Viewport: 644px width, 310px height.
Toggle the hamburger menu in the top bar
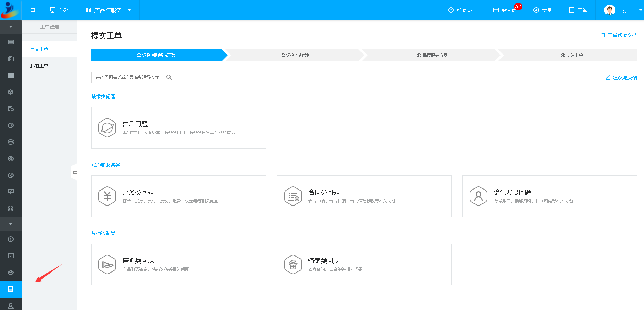coord(33,10)
